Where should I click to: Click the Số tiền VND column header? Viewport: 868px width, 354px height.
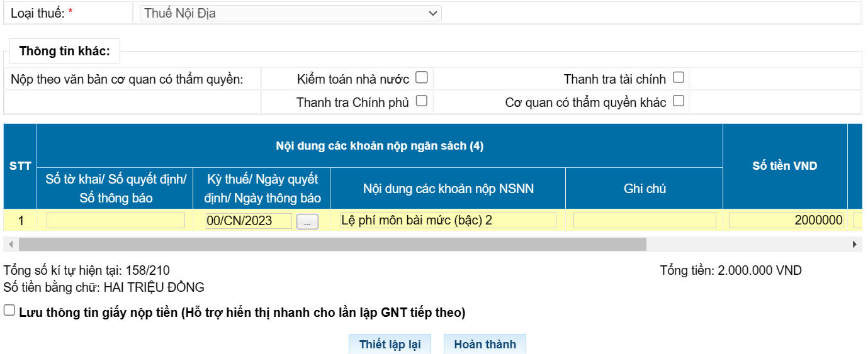click(785, 166)
